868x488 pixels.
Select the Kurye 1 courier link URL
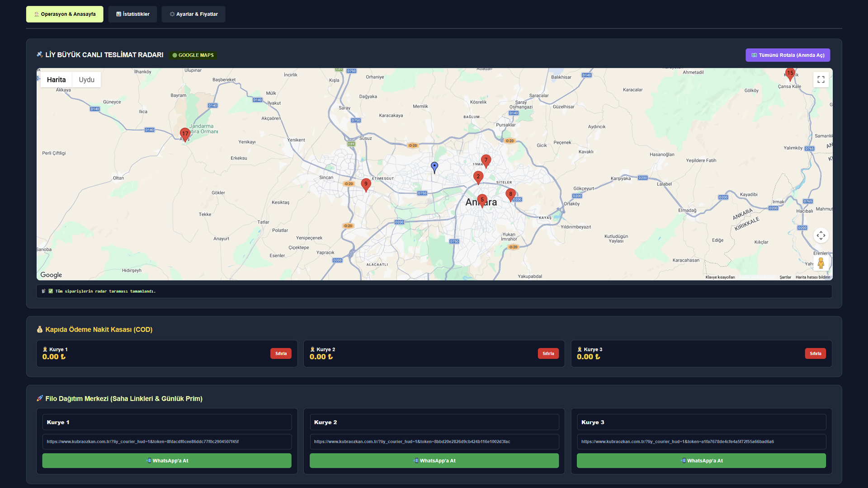(167, 441)
